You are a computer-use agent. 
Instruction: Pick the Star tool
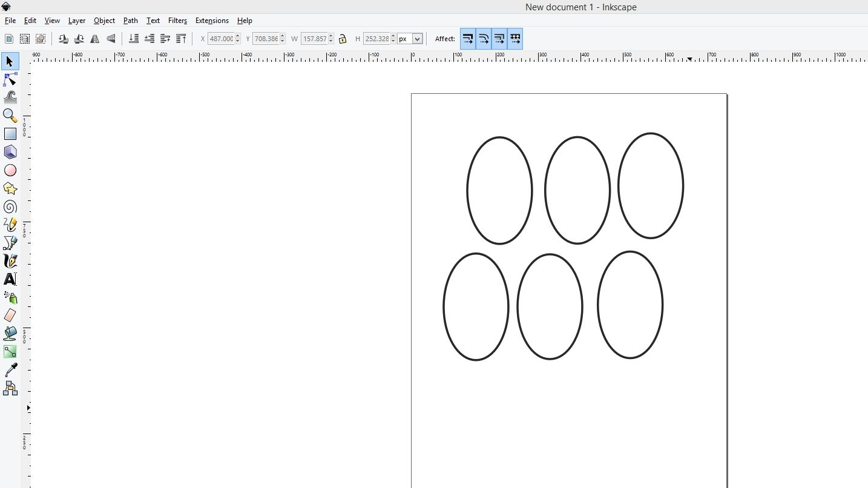click(x=10, y=188)
